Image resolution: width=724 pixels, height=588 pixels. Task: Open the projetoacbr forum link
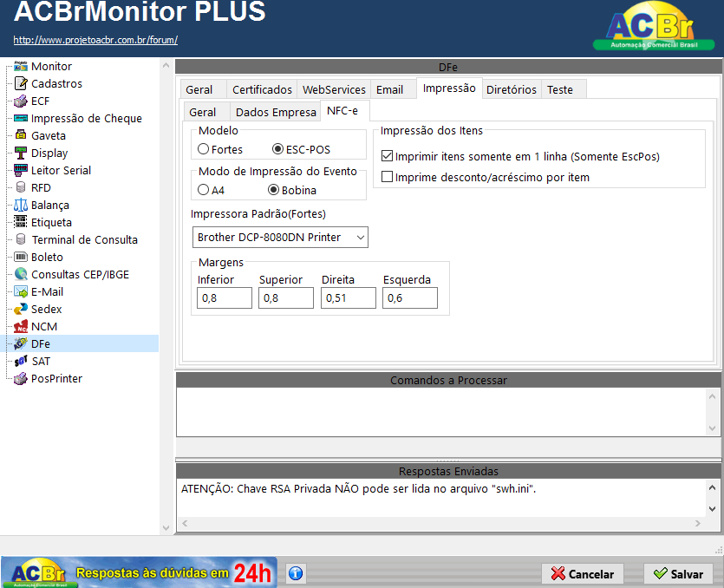pos(95,40)
